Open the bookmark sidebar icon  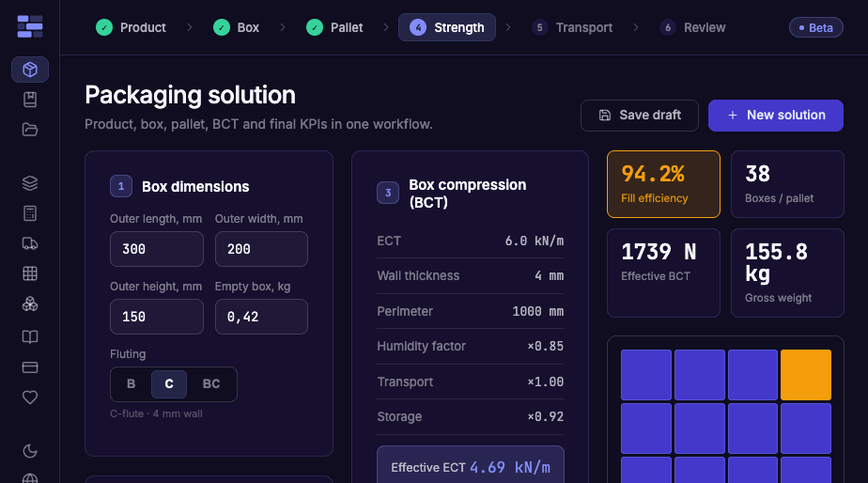(x=30, y=100)
